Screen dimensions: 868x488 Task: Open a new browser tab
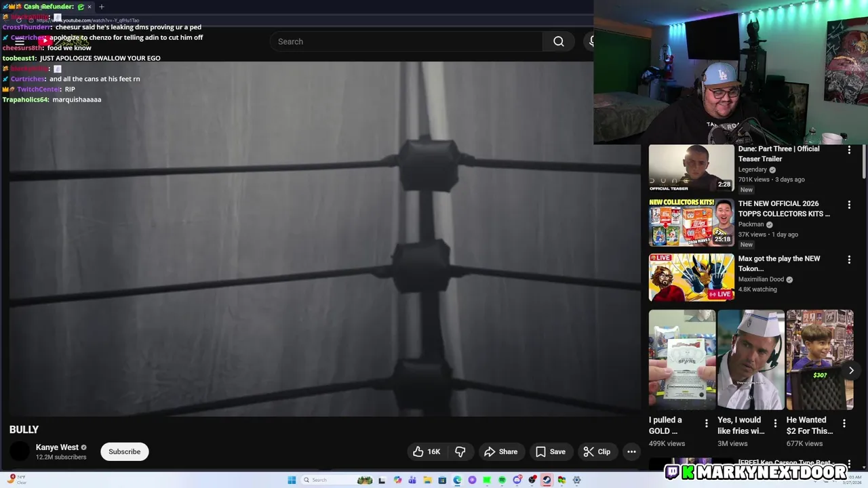pos(102,7)
